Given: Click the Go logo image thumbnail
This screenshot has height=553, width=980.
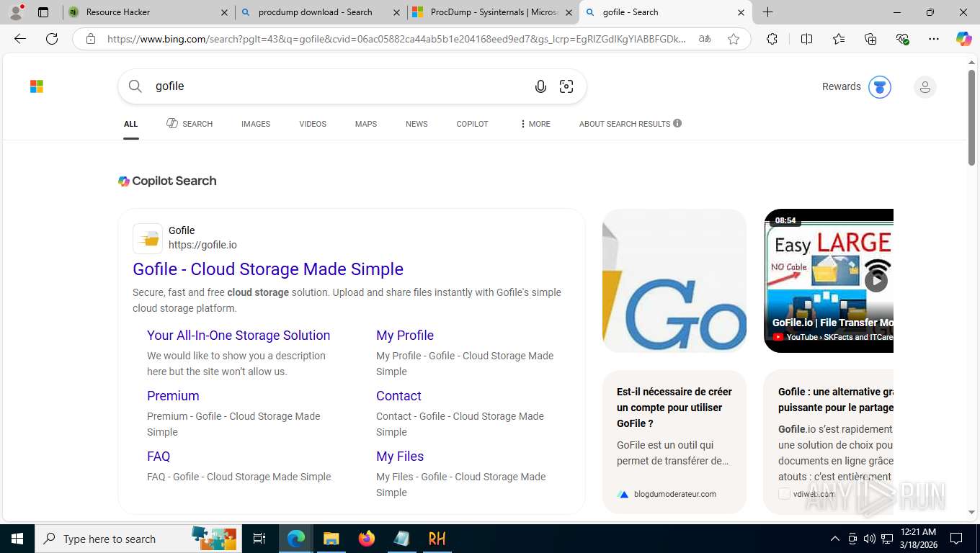Looking at the screenshot, I should pos(674,281).
